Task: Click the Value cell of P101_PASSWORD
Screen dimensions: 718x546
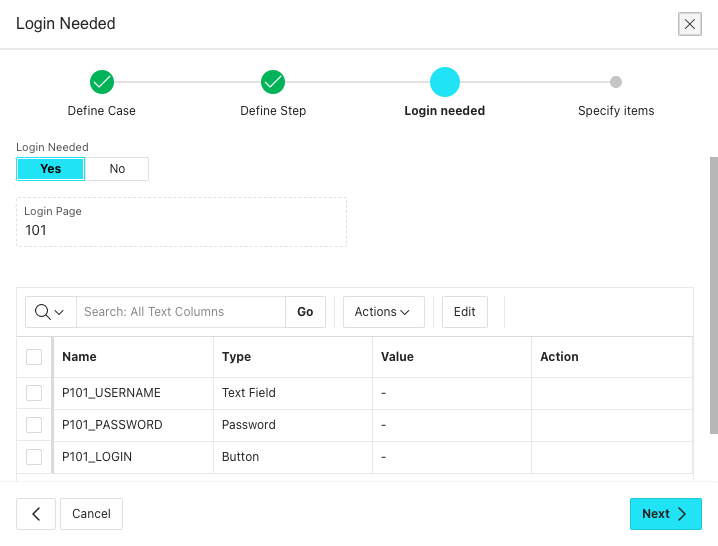Action: (x=452, y=425)
